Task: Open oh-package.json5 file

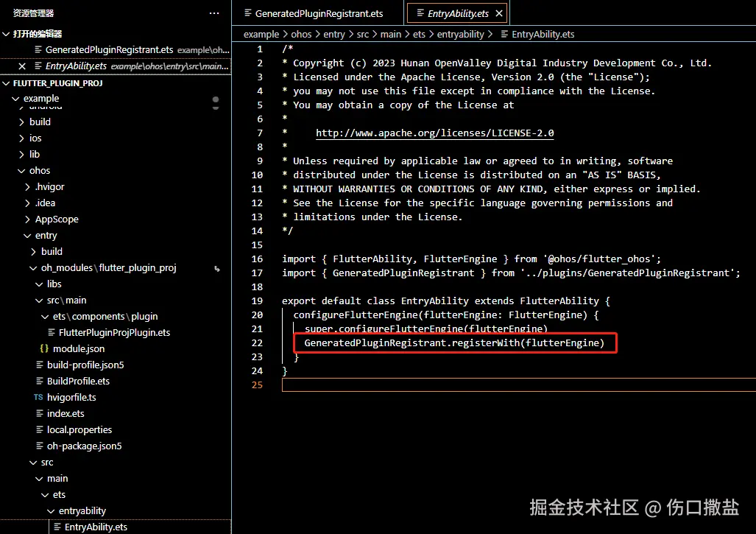Action: coord(84,446)
